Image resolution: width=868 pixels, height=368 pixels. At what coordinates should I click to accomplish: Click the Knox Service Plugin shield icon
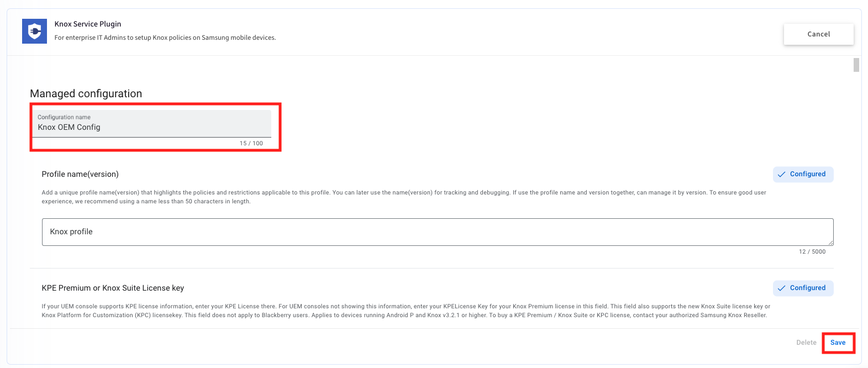tap(34, 31)
